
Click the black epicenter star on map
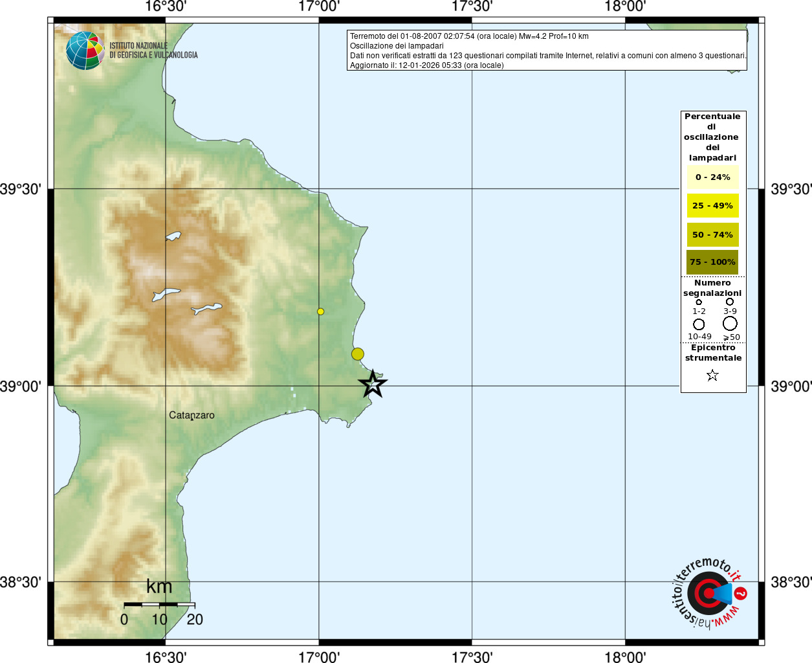(373, 384)
